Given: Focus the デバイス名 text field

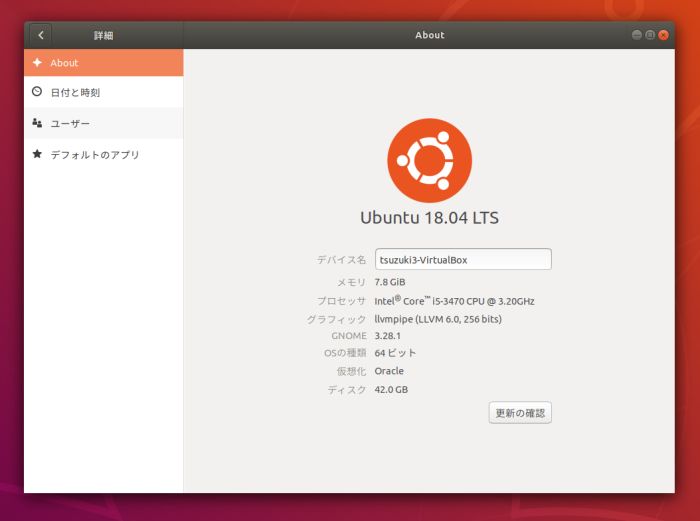Looking at the screenshot, I should [463, 259].
